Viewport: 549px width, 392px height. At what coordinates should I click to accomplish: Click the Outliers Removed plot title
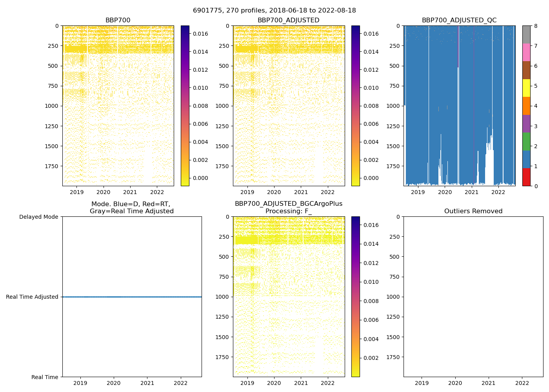[473, 211]
